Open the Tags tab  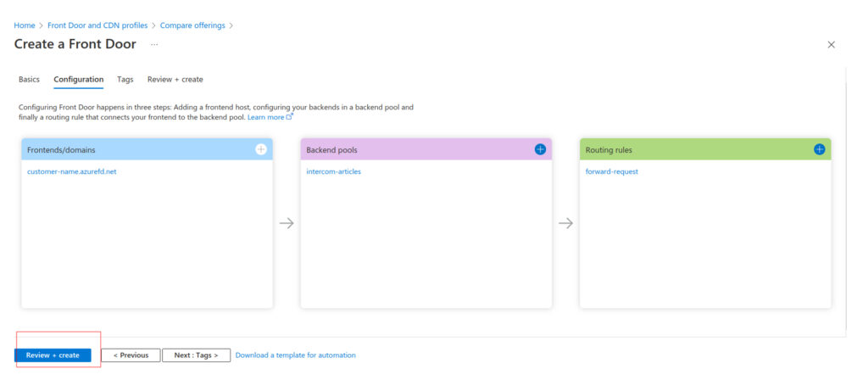point(125,79)
